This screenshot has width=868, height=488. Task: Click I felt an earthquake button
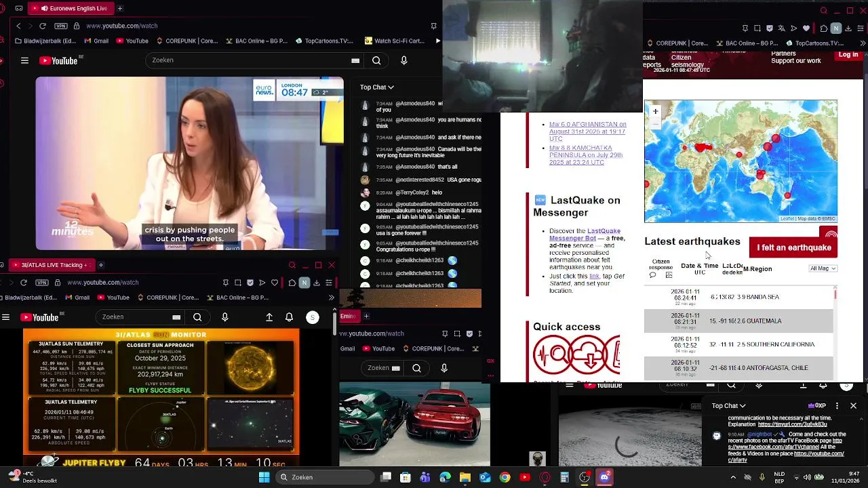[x=794, y=247]
